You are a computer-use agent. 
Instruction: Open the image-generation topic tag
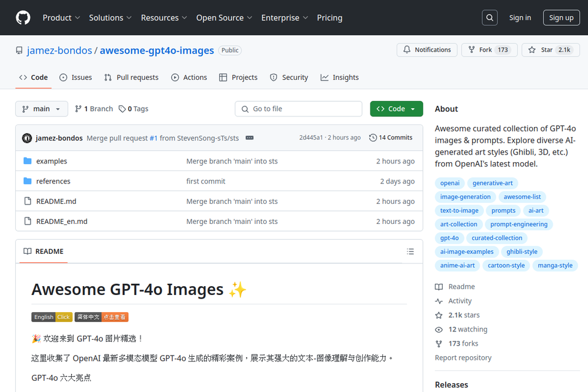(465, 197)
